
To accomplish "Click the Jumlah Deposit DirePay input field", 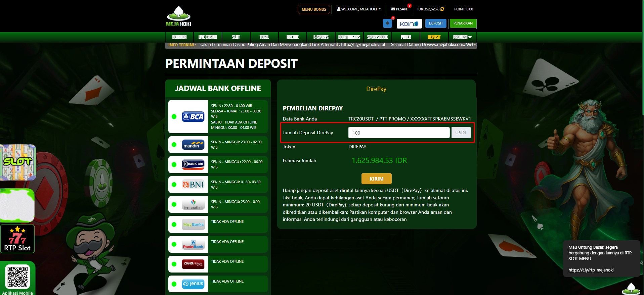I will [399, 133].
